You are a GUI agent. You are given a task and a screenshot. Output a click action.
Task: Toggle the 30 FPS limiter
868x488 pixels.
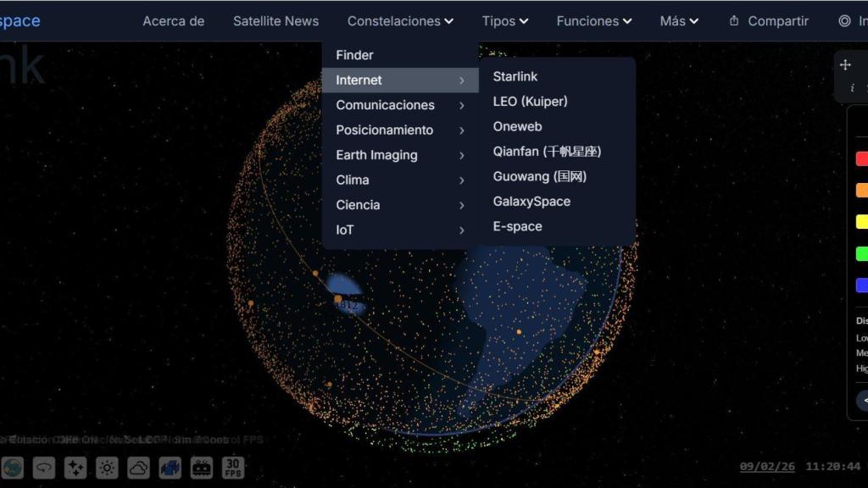[233, 467]
